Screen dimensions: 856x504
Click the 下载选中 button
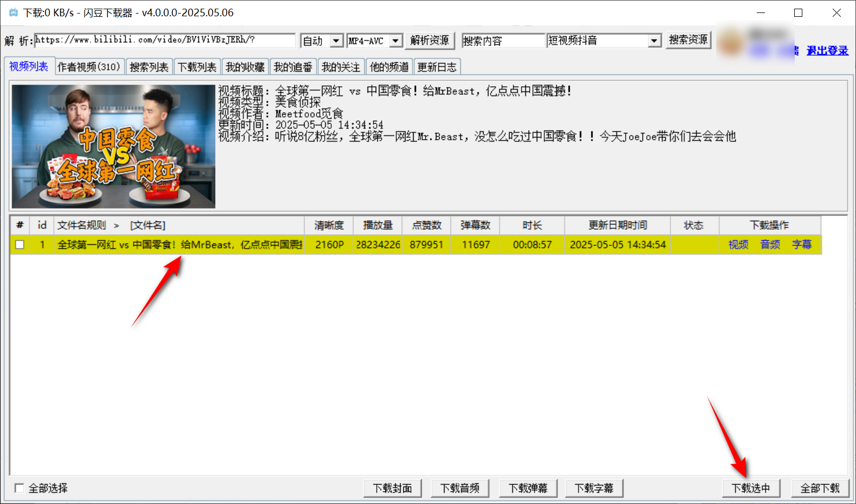point(751,488)
